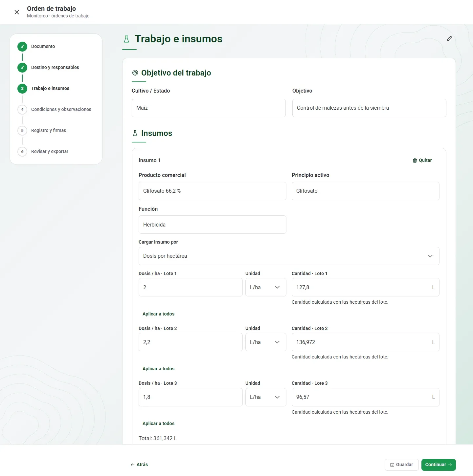Go to Revisar y exportar step
The image size is (473, 476).
pos(50,151)
